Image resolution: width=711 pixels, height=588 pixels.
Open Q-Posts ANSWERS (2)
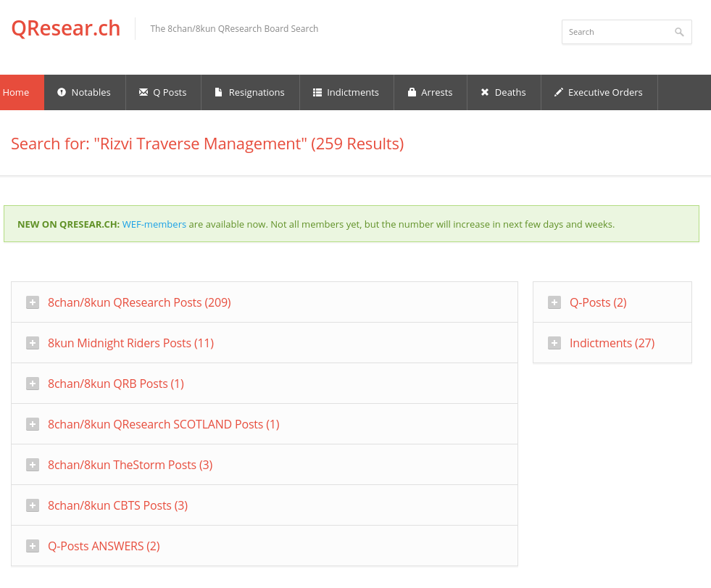265,546
